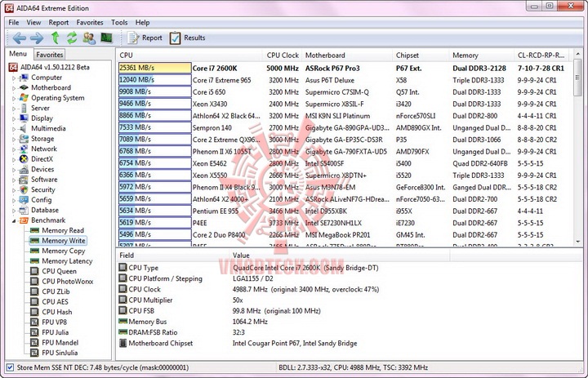This screenshot has height=378, width=588.
Task: Click the Manage users toolbar icon
Action: pyautogui.click(x=89, y=38)
